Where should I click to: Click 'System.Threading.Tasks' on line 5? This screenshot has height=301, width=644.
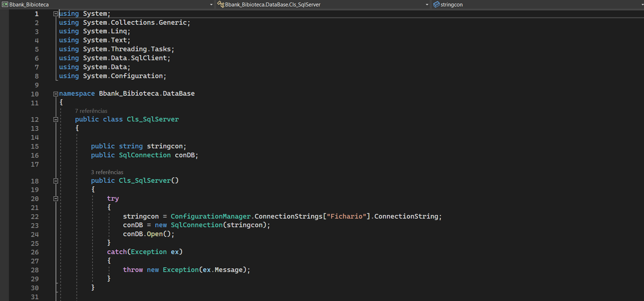click(x=127, y=49)
